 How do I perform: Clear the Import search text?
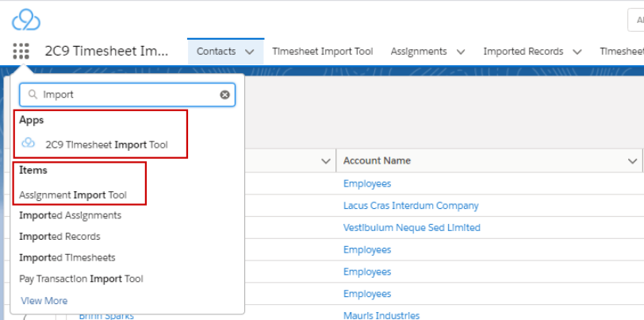click(224, 94)
